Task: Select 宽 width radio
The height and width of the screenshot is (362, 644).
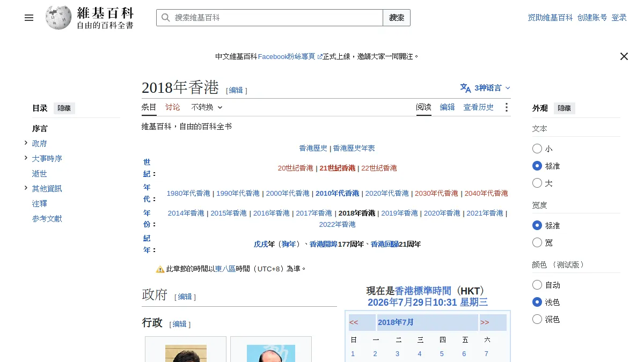Action: point(537,242)
